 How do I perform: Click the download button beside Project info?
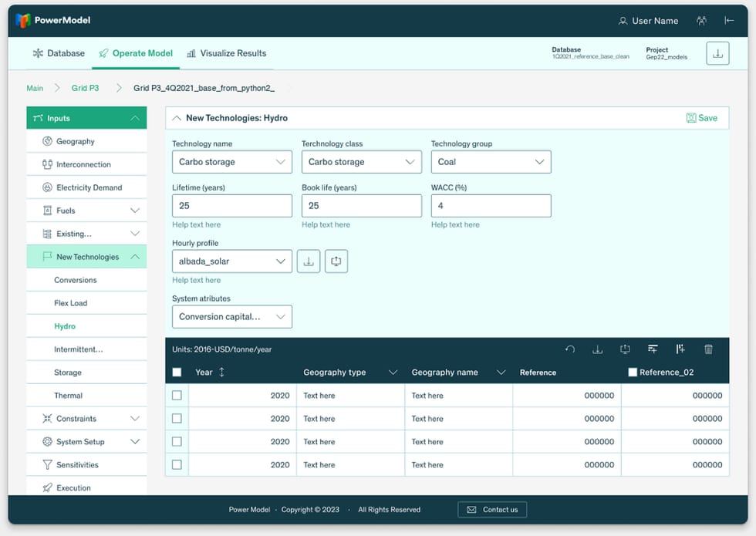(717, 53)
